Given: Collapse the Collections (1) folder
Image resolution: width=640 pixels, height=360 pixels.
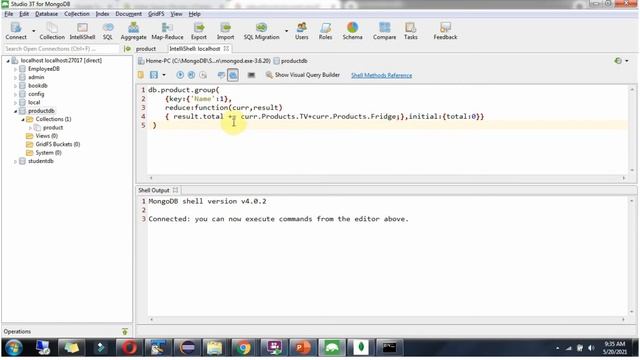Looking at the screenshot, I should pyautogui.click(x=23, y=119).
